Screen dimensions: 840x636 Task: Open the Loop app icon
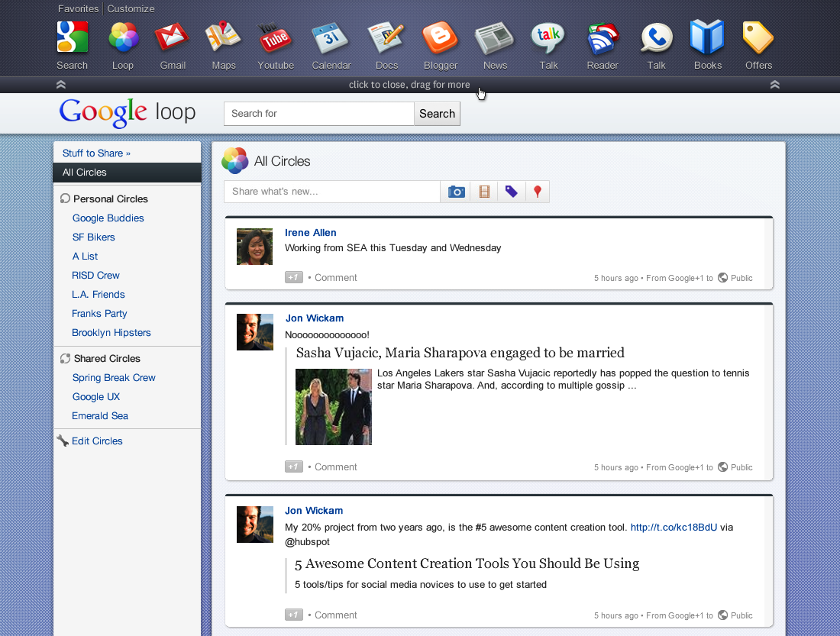coord(123,37)
